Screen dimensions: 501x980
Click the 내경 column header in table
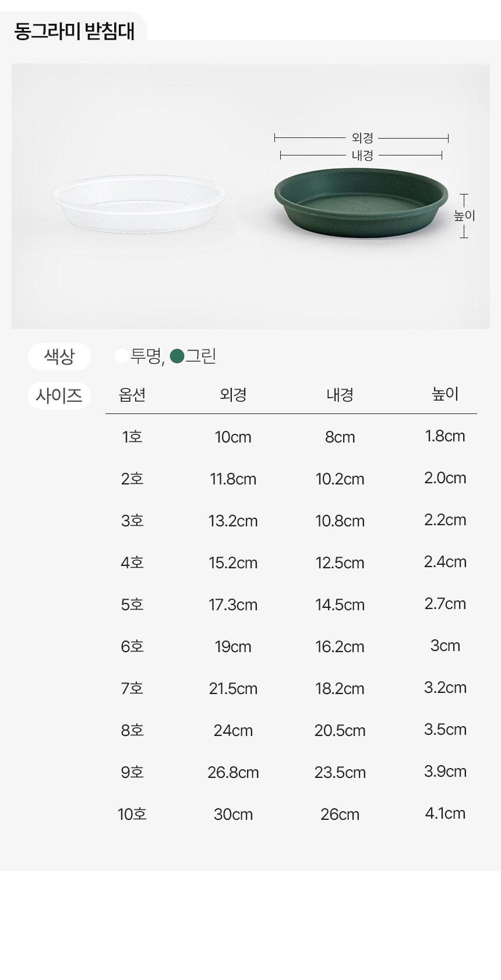click(x=340, y=395)
